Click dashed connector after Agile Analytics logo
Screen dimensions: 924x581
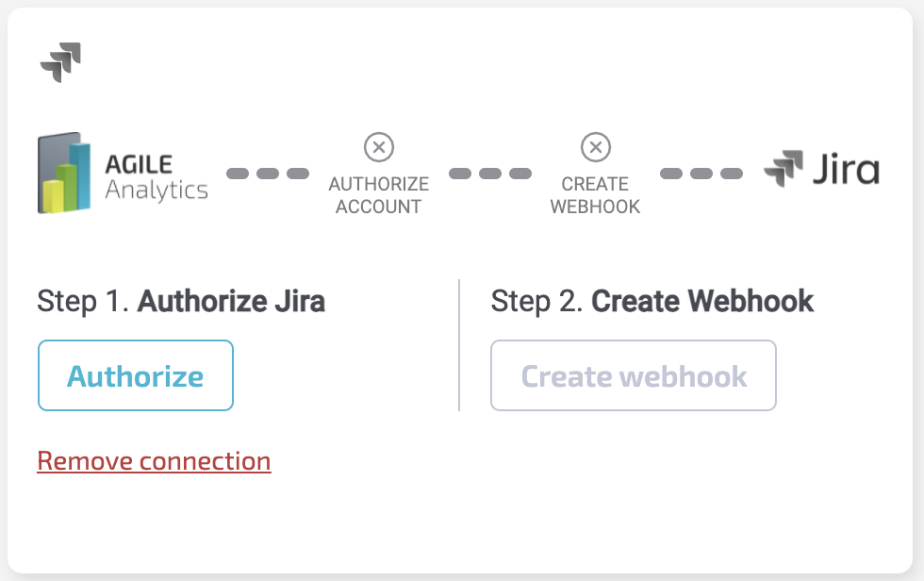(x=268, y=174)
